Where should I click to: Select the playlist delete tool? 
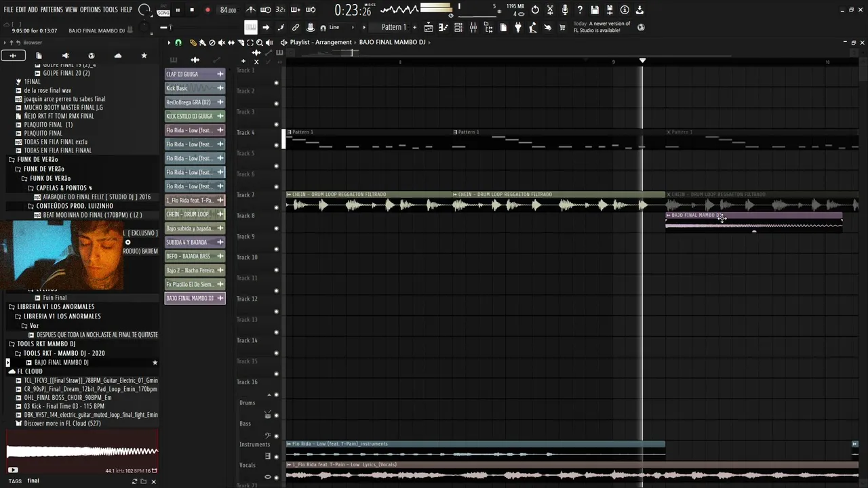coord(212,43)
